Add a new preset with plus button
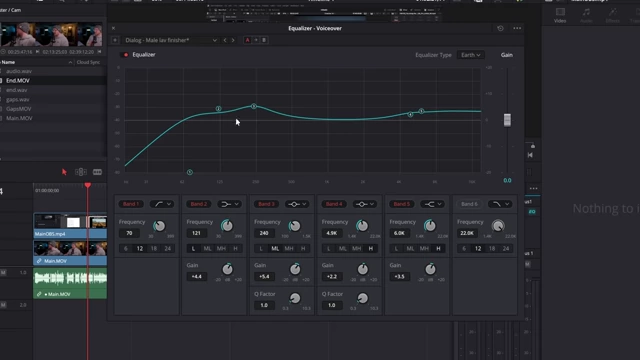Viewport: 640px width, 360px height. [115, 40]
